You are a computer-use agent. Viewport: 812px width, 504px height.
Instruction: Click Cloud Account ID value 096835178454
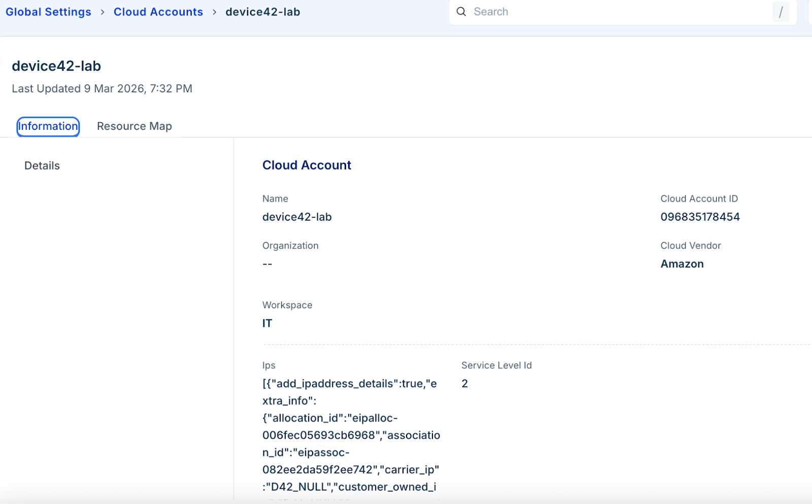[700, 217]
